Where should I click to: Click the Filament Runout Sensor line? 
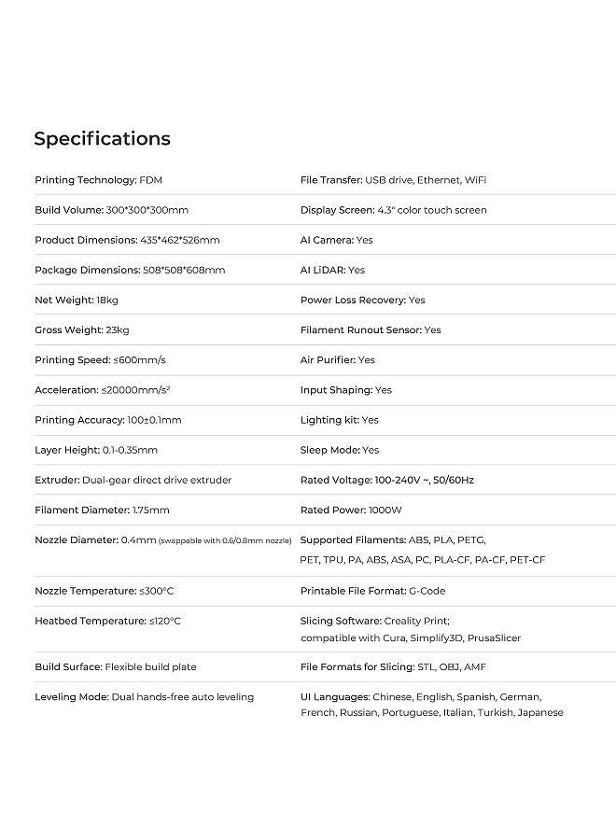(371, 329)
